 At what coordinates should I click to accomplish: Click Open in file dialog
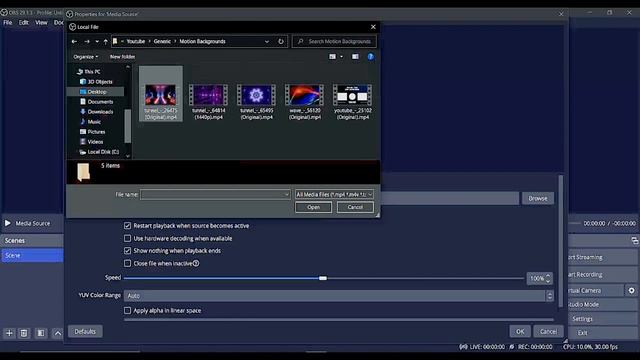313,207
